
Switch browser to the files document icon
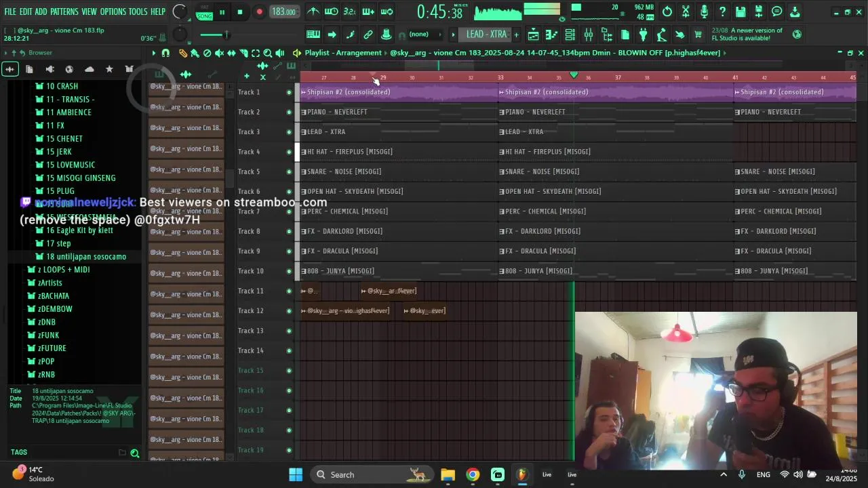[29, 69]
